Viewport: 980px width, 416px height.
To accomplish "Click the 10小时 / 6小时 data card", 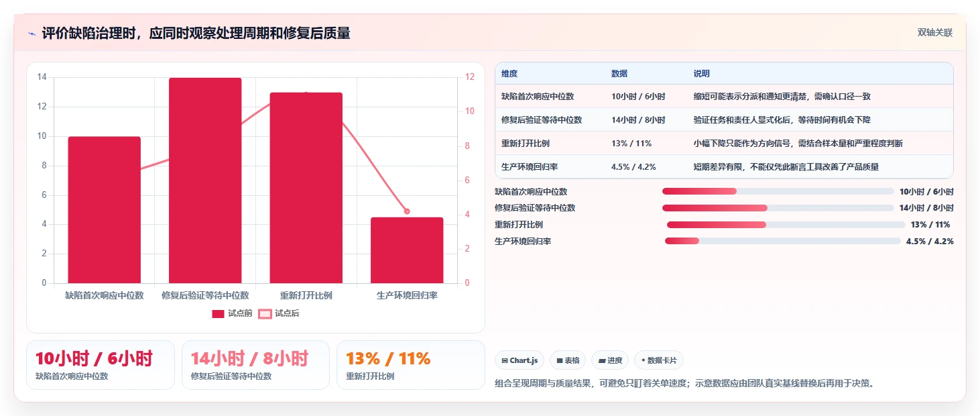I will pyautogui.click(x=101, y=365).
